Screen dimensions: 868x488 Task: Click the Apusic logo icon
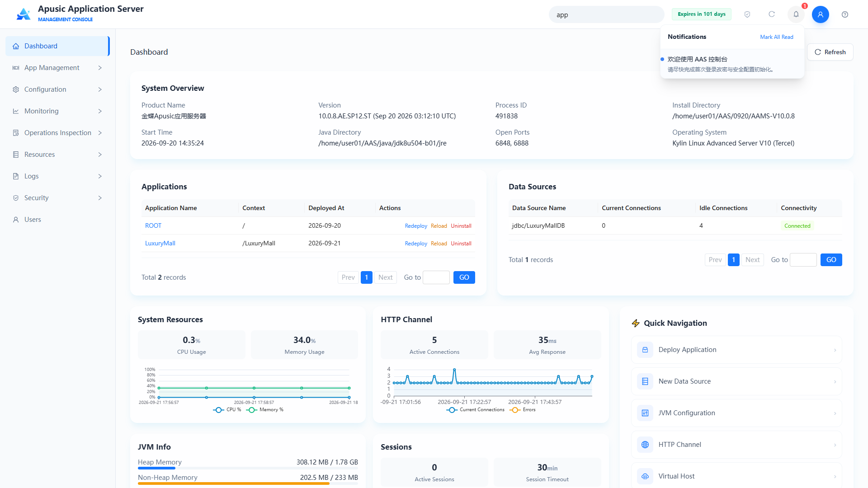(24, 14)
